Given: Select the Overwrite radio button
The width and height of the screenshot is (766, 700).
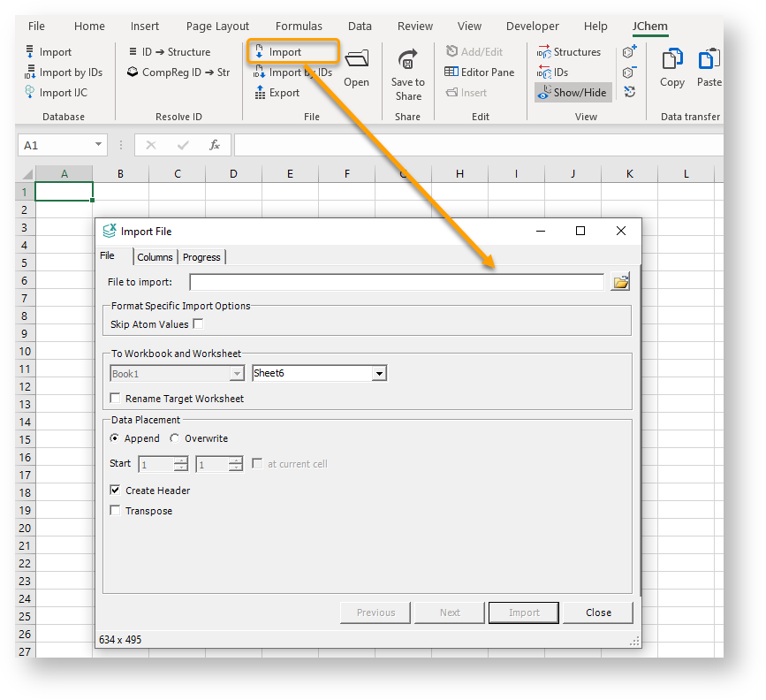Looking at the screenshot, I should pyautogui.click(x=175, y=438).
